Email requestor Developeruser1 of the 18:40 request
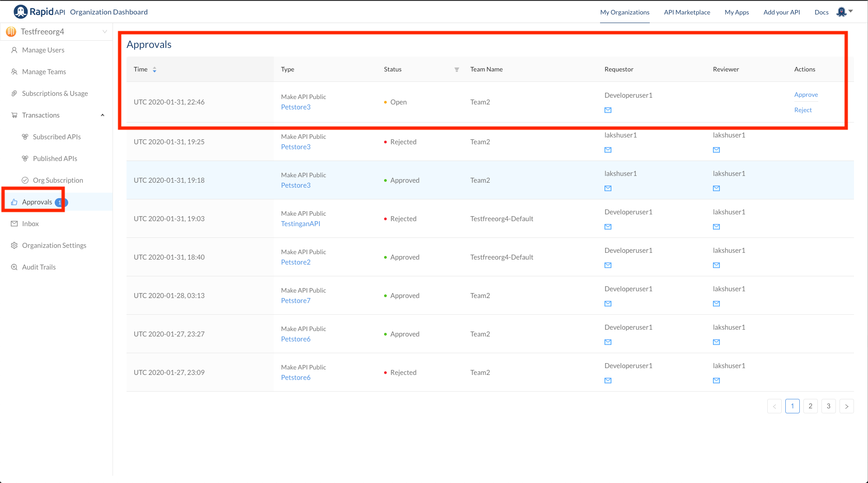The width and height of the screenshot is (868, 483). click(608, 265)
